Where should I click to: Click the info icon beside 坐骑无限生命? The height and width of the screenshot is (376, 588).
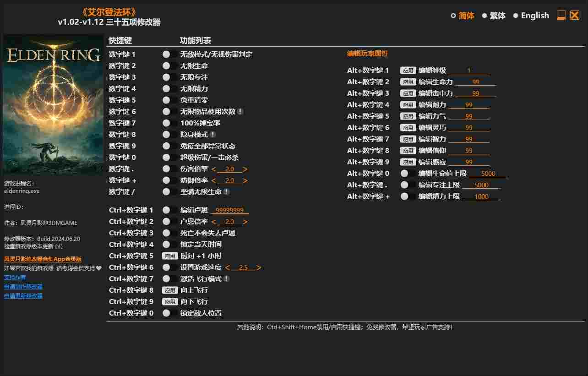(227, 191)
